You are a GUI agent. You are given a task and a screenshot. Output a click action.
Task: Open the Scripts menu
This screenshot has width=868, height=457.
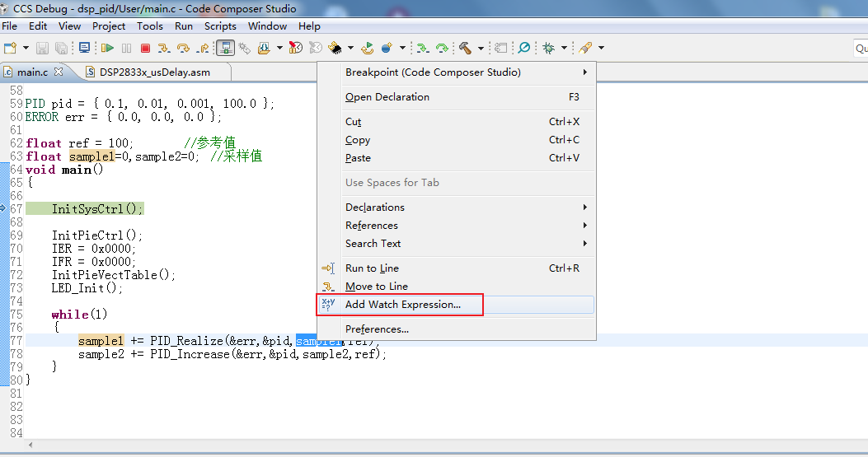[220, 26]
